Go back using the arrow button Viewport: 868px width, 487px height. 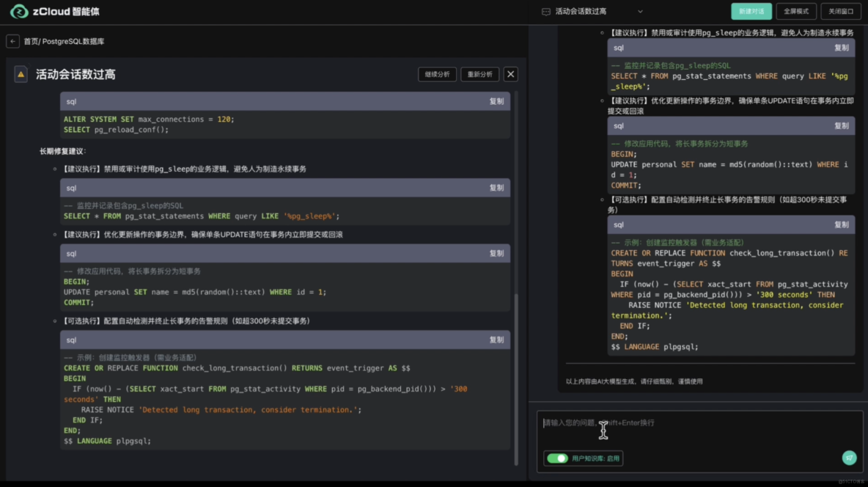coord(12,41)
